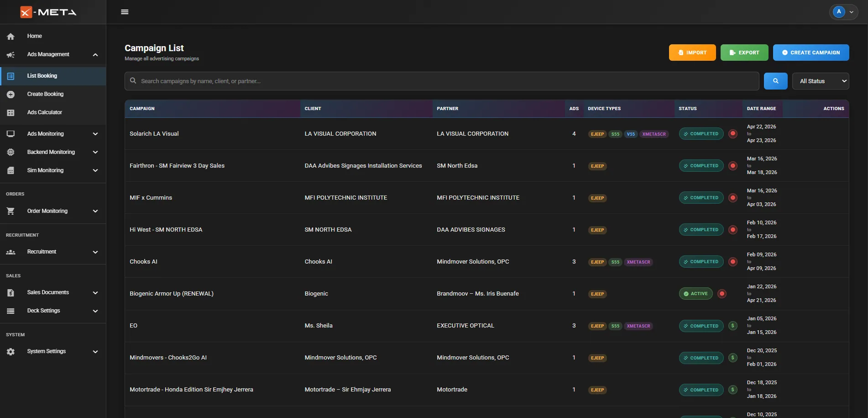Click green dollar icon for EO campaign
The width and height of the screenshot is (868, 418).
pos(733,326)
